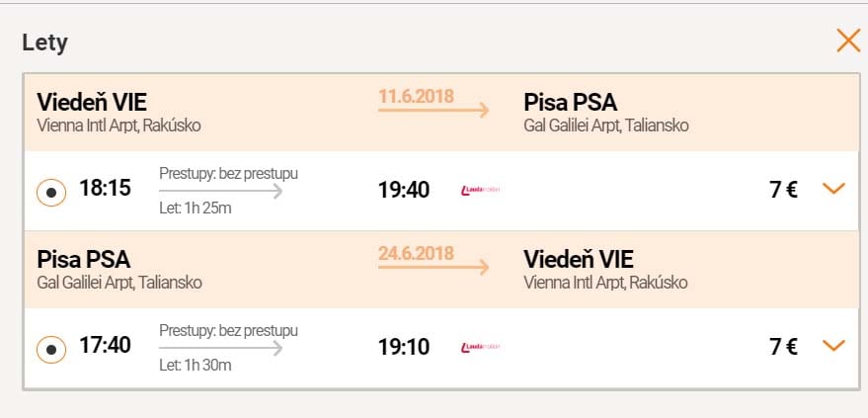Click the 18:15 departure time
The image size is (868, 418).
pyautogui.click(x=105, y=188)
